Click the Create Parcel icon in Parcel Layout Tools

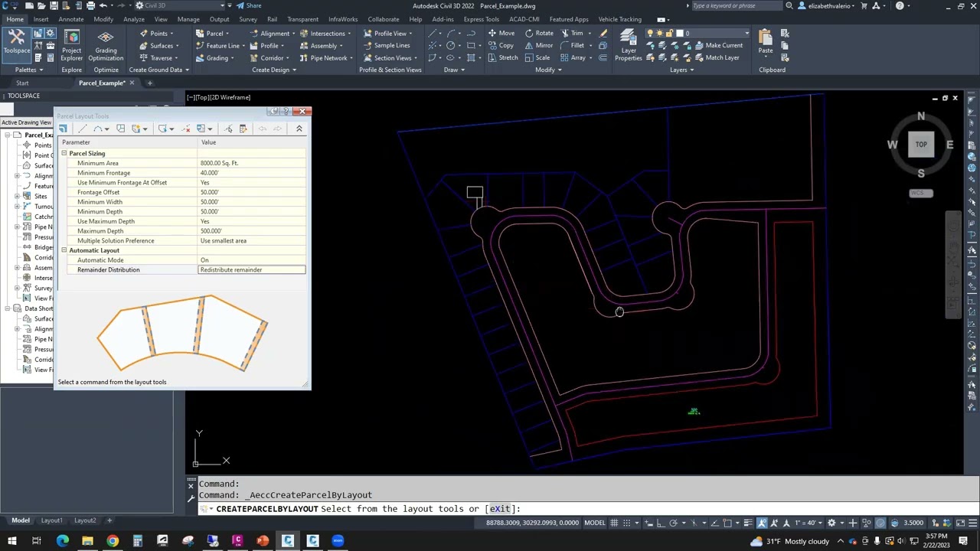[63, 129]
